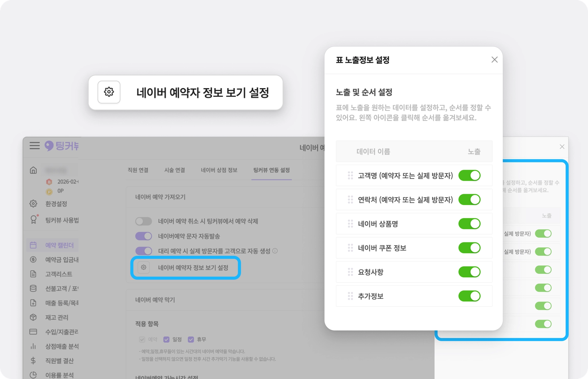
Task: Click the 직원별 결산 dollar icon
Action: (x=33, y=361)
